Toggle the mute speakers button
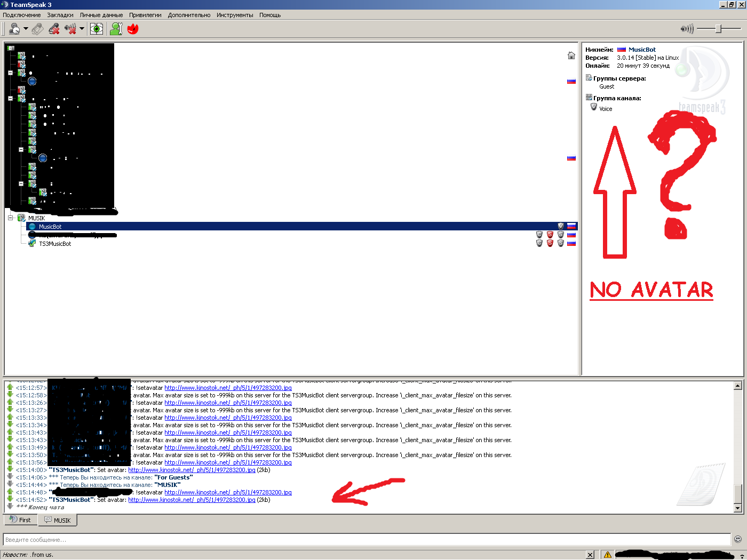Image resolution: width=747 pixels, height=560 pixels. coord(70,29)
